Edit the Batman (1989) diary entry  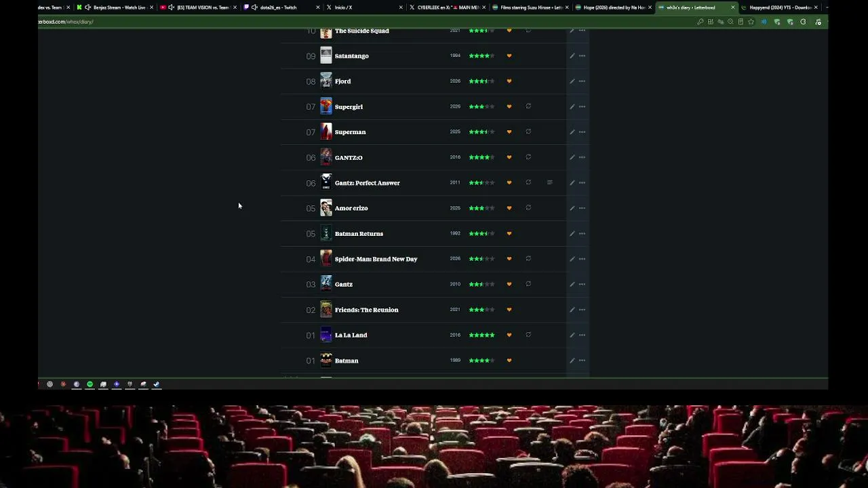pos(572,361)
